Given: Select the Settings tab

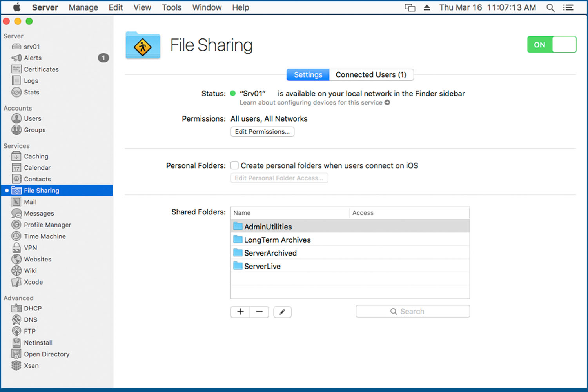Looking at the screenshot, I should pyautogui.click(x=308, y=74).
